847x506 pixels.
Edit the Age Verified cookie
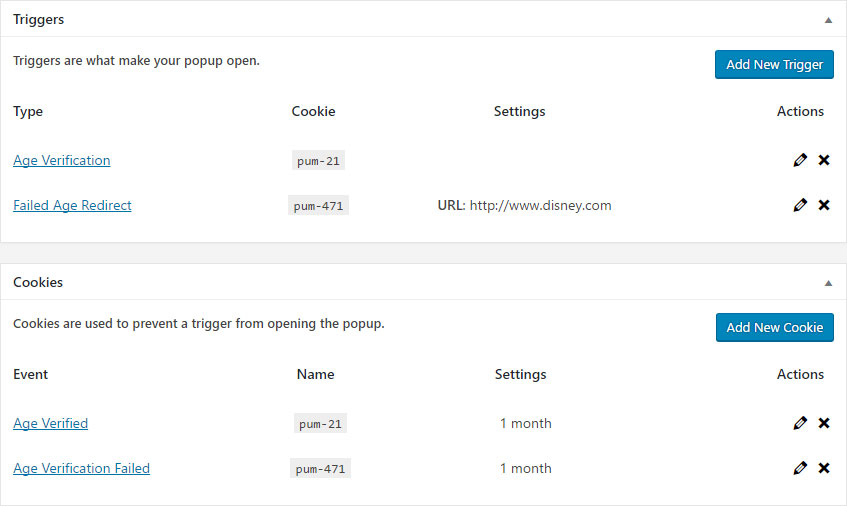(x=800, y=423)
